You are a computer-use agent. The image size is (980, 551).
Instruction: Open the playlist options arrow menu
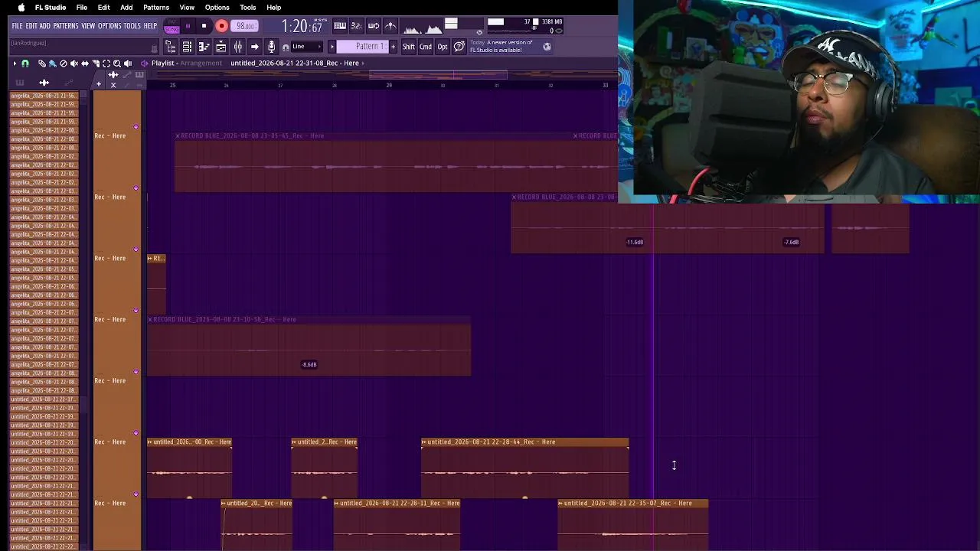[x=15, y=64]
